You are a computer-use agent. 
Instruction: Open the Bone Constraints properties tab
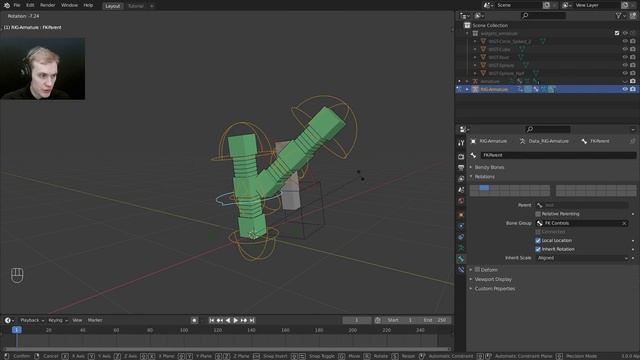[461, 270]
